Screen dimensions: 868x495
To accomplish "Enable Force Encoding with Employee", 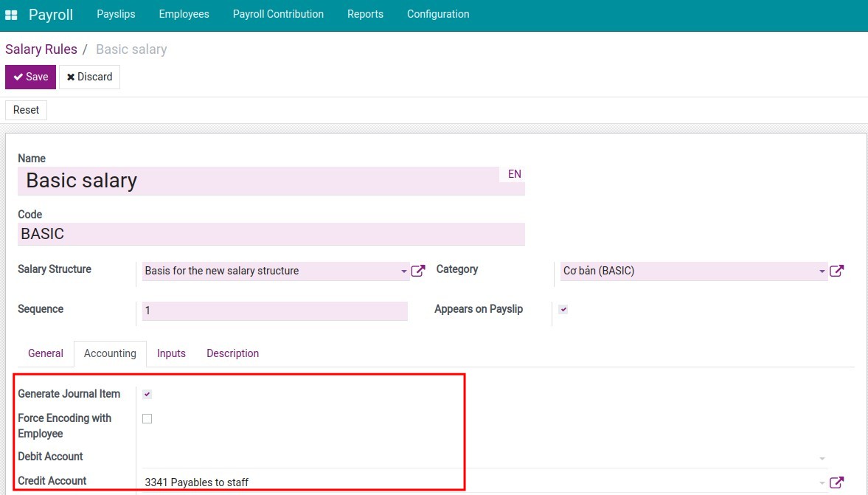I will tap(147, 418).
